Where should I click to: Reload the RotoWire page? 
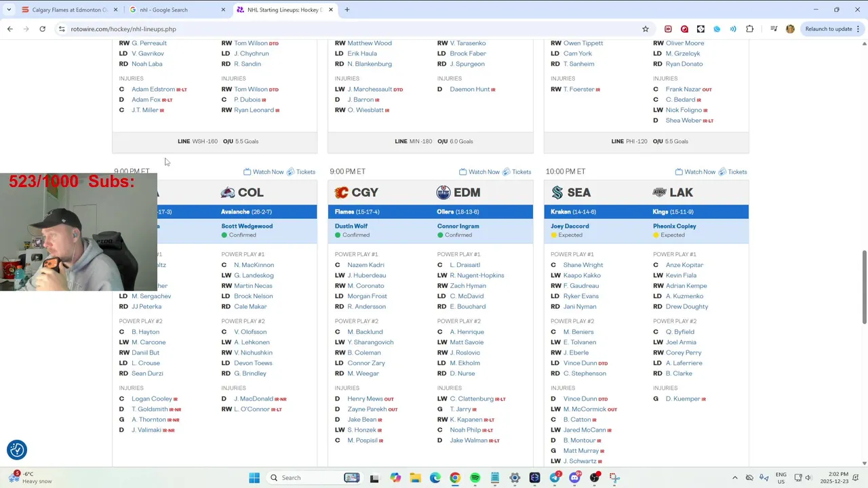pos(42,29)
